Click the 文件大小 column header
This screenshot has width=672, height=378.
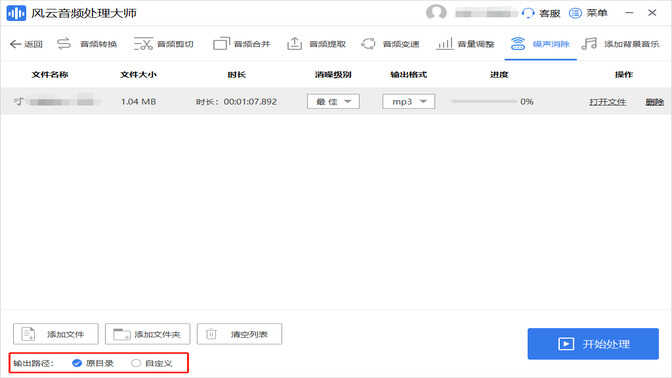coord(138,75)
